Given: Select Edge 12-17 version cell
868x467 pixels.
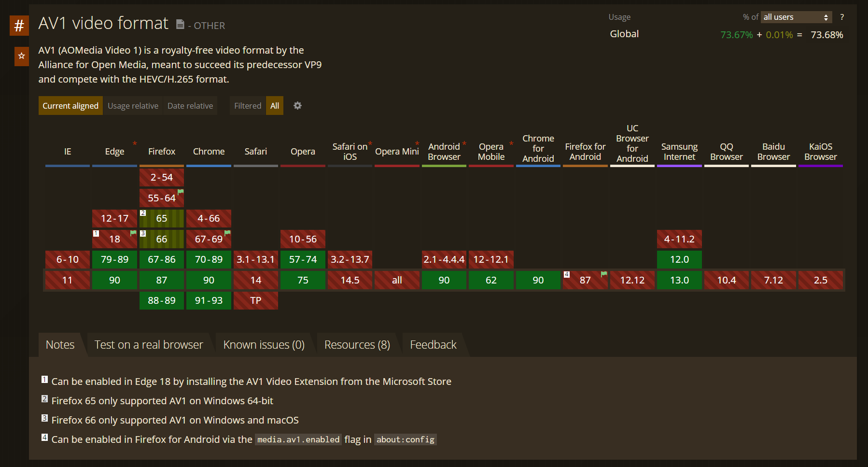Looking at the screenshot, I should pos(114,218).
